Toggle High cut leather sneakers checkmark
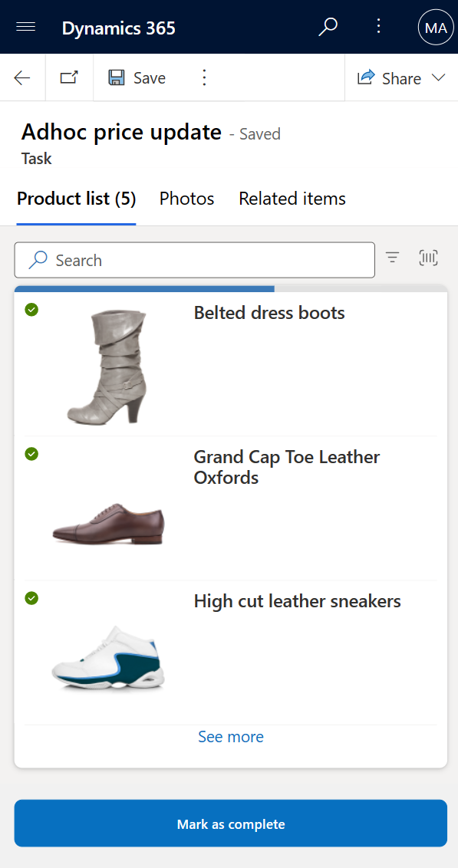 [31, 598]
